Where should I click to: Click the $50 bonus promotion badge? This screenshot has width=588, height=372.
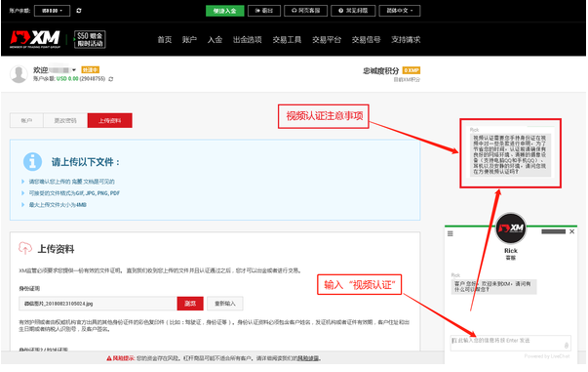(x=90, y=39)
